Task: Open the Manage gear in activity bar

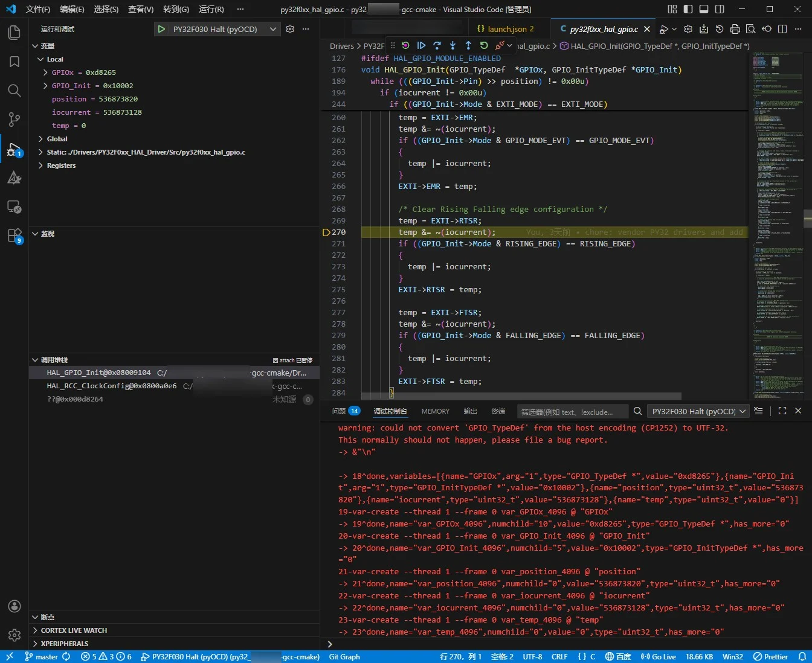Action: pyautogui.click(x=14, y=635)
